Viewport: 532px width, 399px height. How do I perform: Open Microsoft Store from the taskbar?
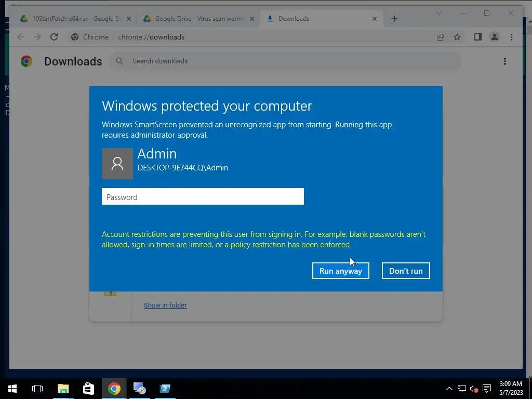88,389
